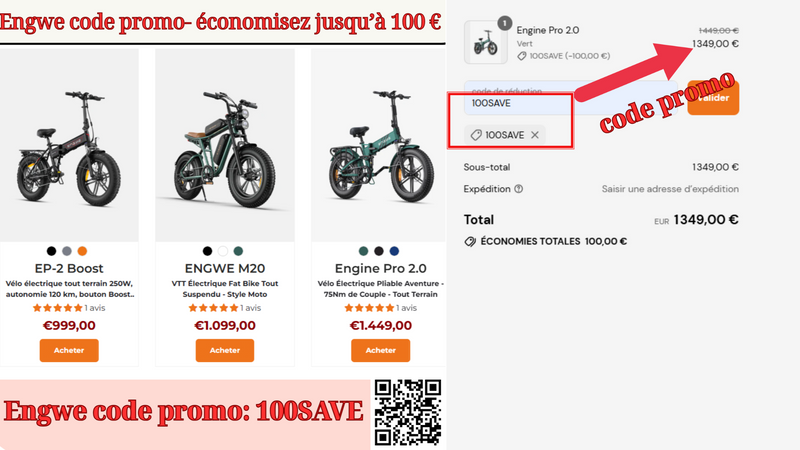Click the quantity badge on cart thumbnail
The width and height of the screenshot is (800, 450).
[x=505, y=23]
